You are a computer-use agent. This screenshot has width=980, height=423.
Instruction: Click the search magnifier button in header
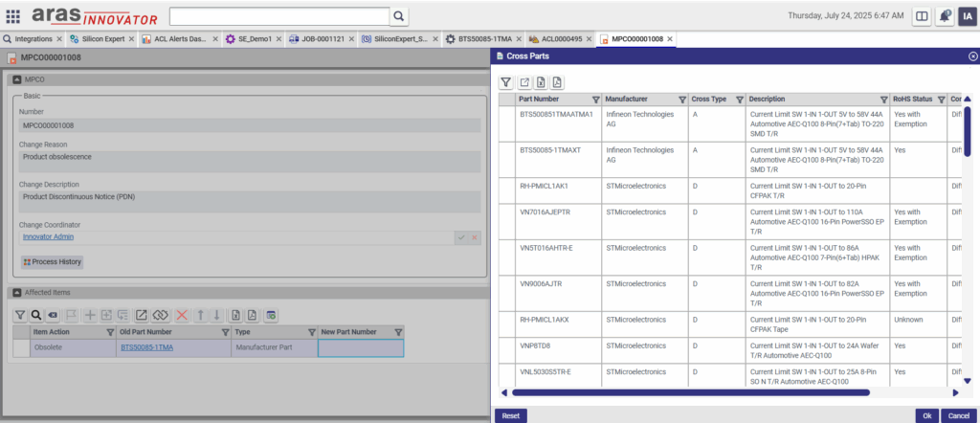[x=398, y=16]
